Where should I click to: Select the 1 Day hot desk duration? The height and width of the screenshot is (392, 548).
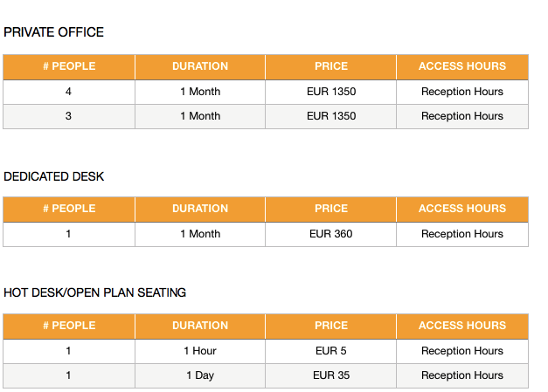(200, 375)
